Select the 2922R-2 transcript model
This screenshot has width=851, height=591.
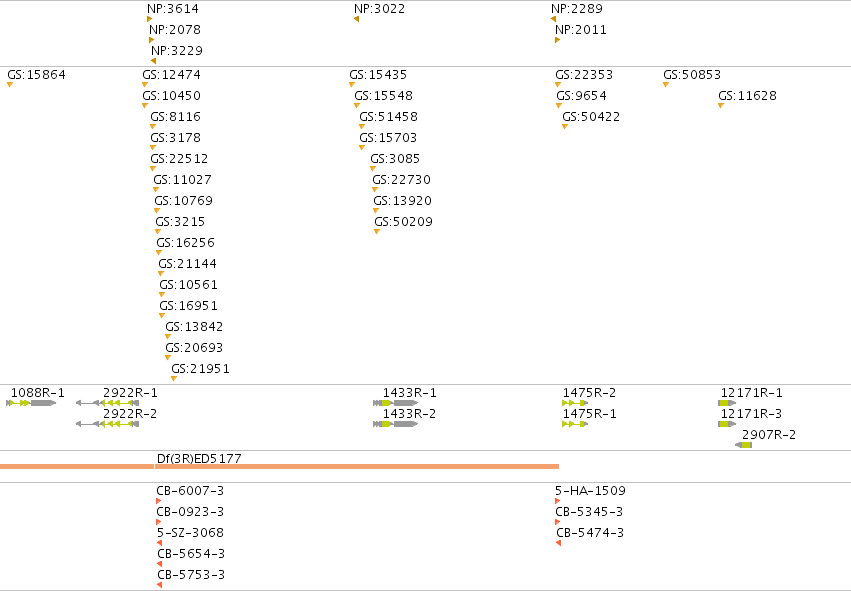tap(107, 424)
